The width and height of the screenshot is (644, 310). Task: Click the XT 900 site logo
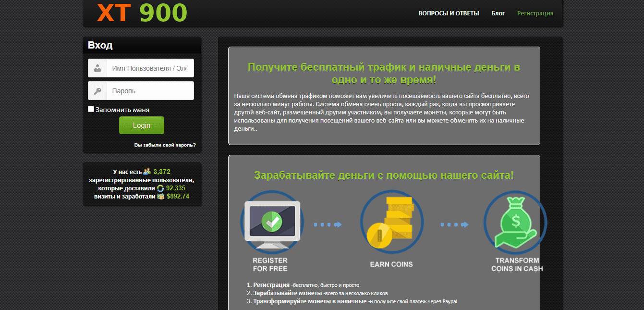click(142, 13)
